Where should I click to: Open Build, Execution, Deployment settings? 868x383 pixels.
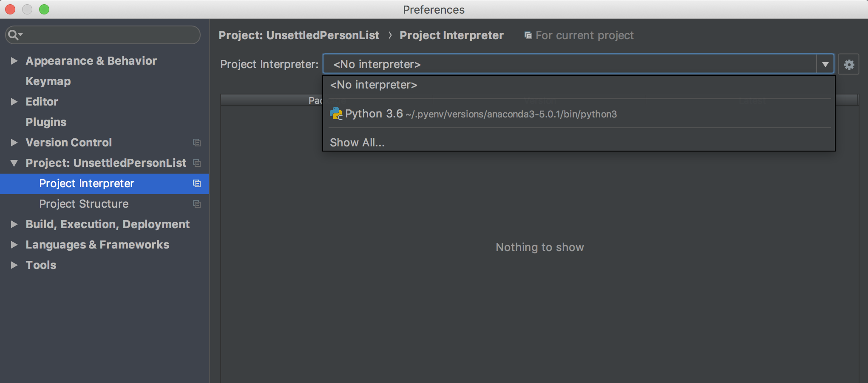[x=108, y=224]
